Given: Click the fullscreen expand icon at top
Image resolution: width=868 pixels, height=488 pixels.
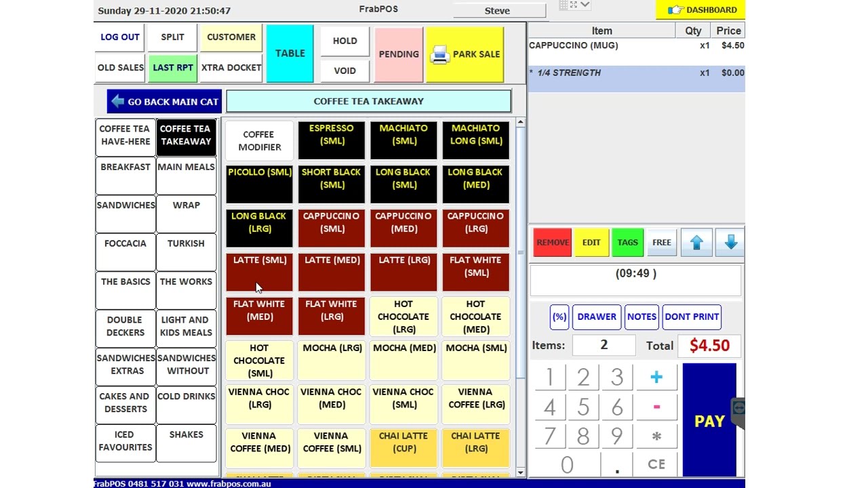Looking at the screenshot, I should 573,5.
